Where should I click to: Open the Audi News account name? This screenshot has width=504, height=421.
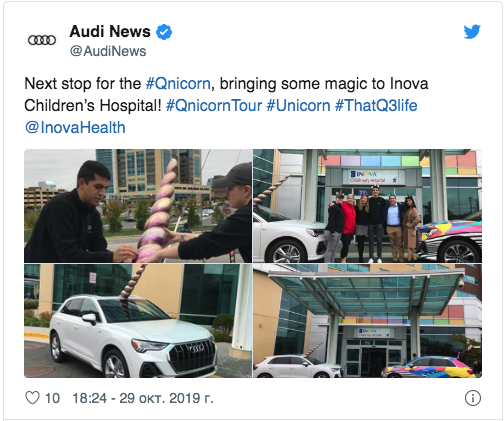(110, 32)
